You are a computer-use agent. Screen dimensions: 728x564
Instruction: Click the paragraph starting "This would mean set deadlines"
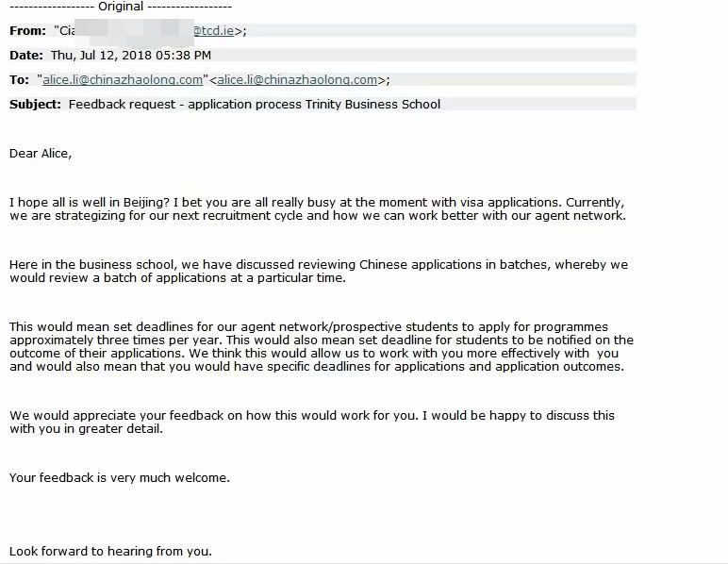[x=321, y=346]
